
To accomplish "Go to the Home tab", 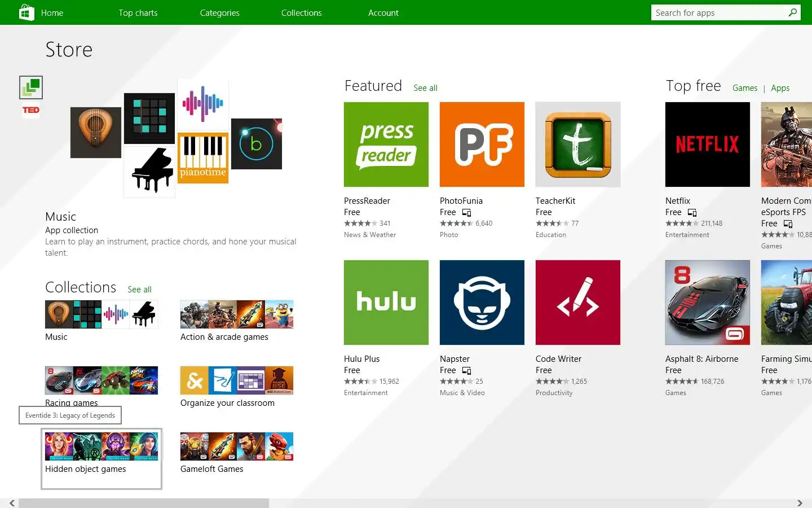I will pos(52,12).
